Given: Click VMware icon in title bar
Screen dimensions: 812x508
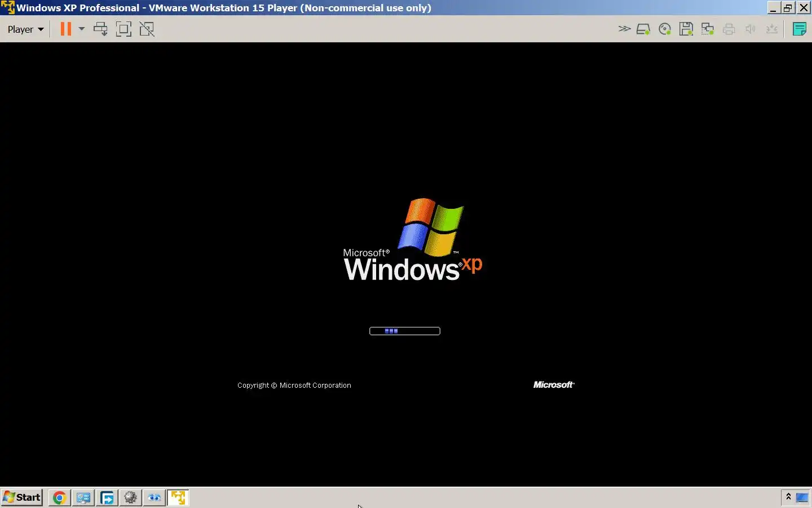Looking at the screenshot, I should pyautogui.click(x=7, y=8).
